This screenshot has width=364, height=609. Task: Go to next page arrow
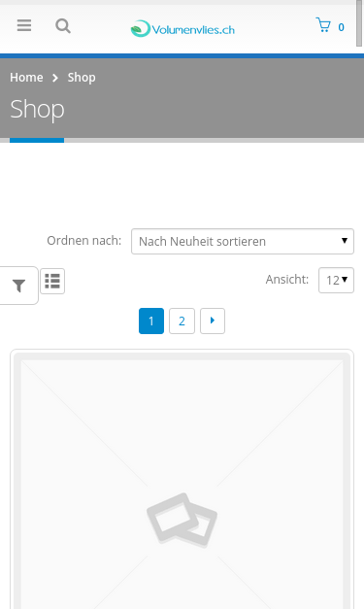click(213, 321)
